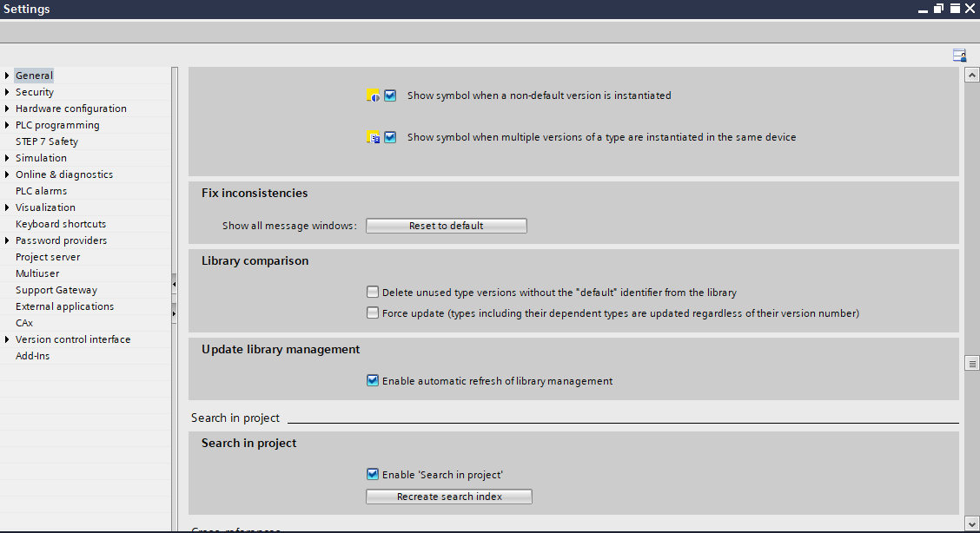
Task: Click the 'Recreate search index' button
Action: tap(448, 497)
